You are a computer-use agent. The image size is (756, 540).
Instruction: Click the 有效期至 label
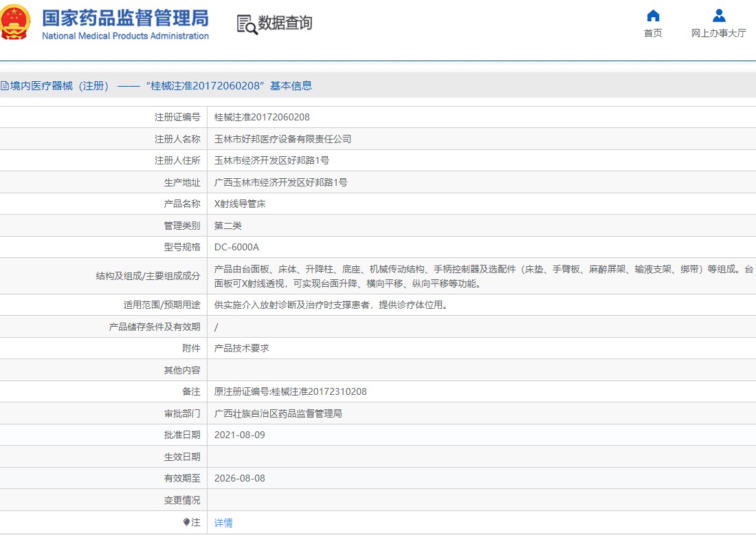[181, 478]
